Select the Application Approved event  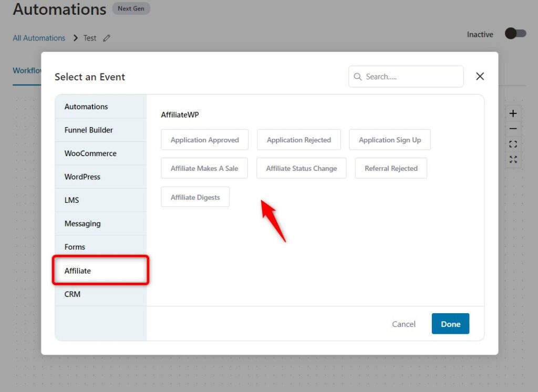click(204, 140)
